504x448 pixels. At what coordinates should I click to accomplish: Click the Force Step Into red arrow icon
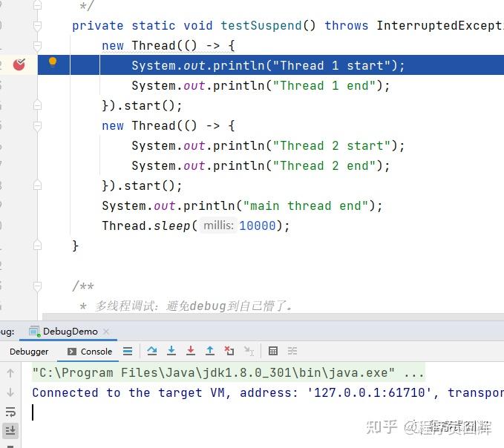pyautogui.click(x=191, y=351)
